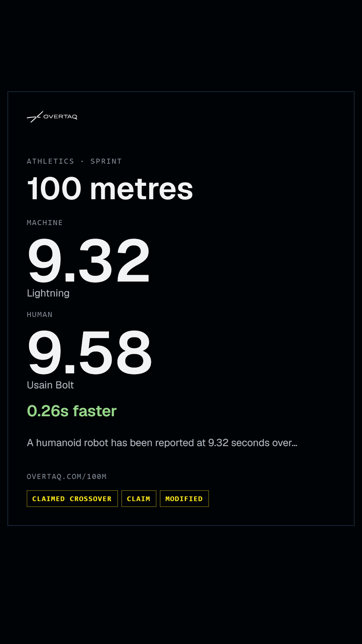Click the 9.32 machine time
The width and height of the screenshot is (362, 644).
89,260
